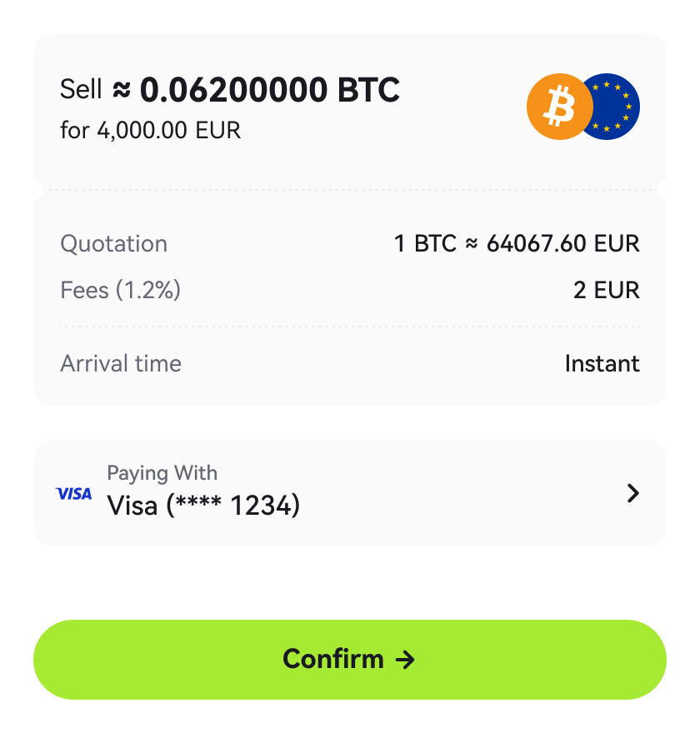Click the approximately-equal symbol beside Sell
Image resolution: width=700 pixels, height=733 pixels.
coord(122,89)
